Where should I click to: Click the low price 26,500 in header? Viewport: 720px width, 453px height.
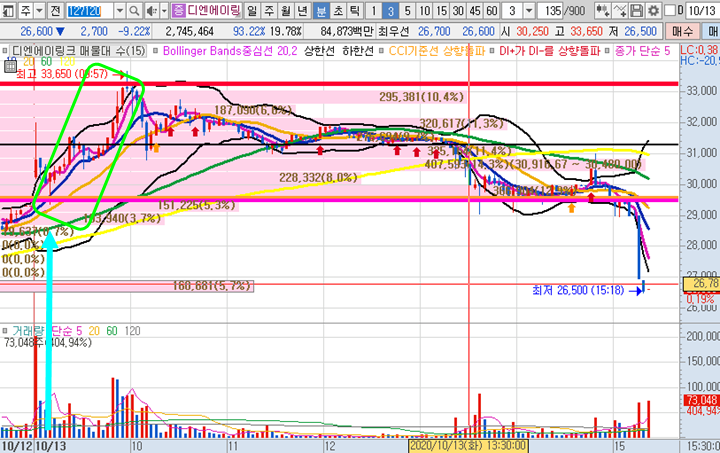641,31
